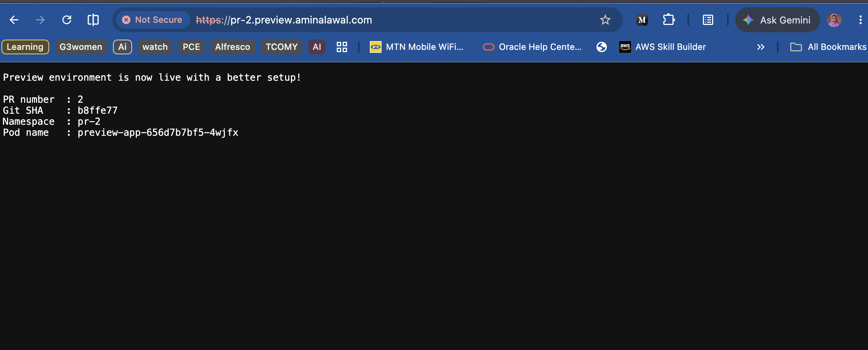Open the Extensions puzzle icon
The width and height of the screenshot is (868, 350).
(x=669, y=20)
